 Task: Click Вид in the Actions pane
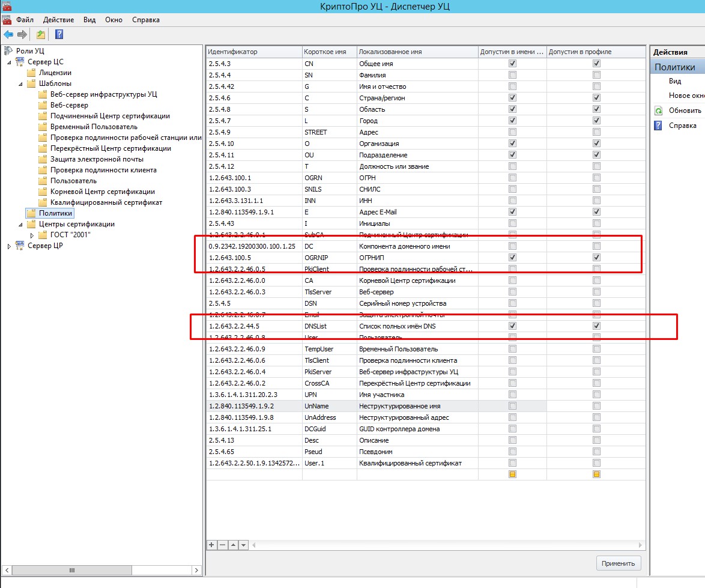tap(675, 81)
